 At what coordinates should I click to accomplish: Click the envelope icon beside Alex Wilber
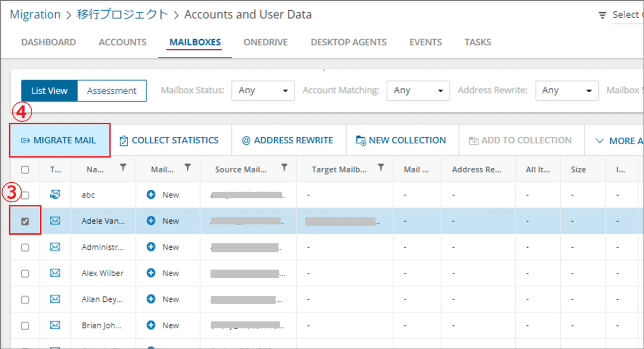55,273
